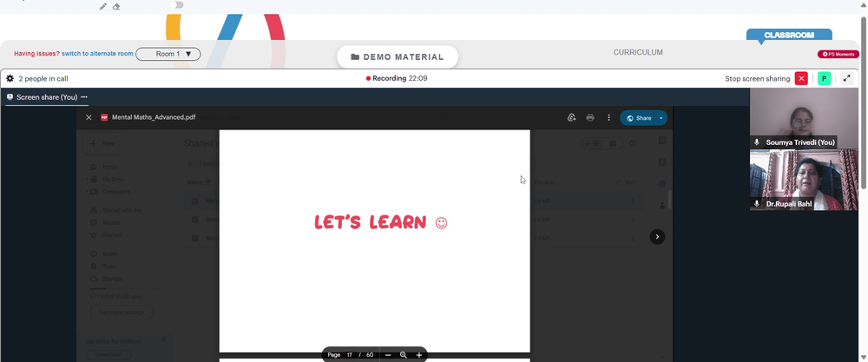The height and width of the screenshot is (362, 868).
Task: Open Computers in the Drive sidebar
Action: pos(109,192)
